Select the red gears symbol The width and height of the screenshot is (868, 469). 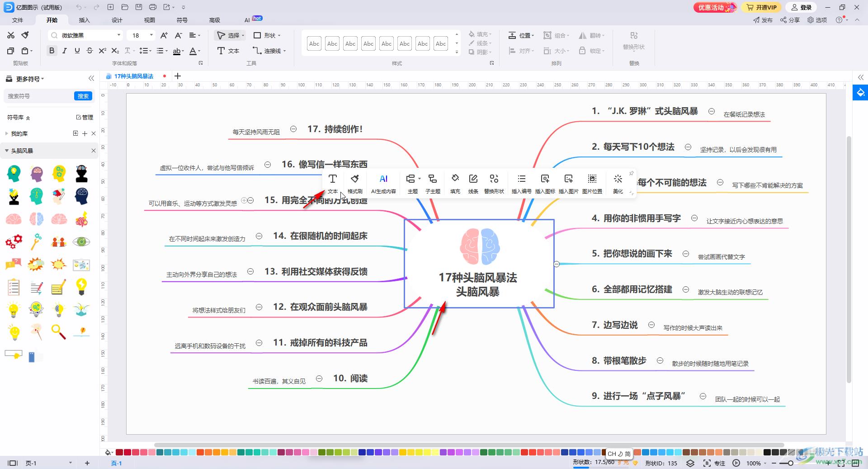click(14, 242)
